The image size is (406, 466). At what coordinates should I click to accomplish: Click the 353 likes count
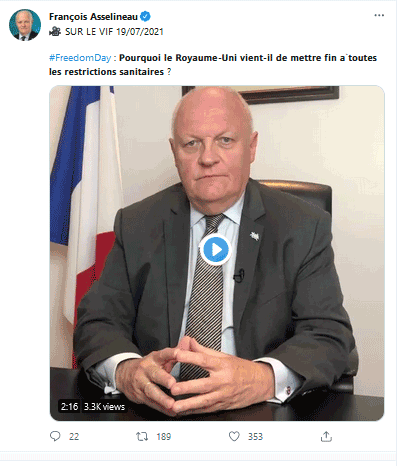click(255, 437)
